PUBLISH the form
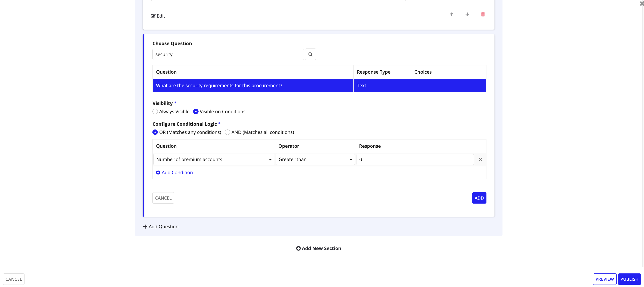 click(x=629, y=279)
